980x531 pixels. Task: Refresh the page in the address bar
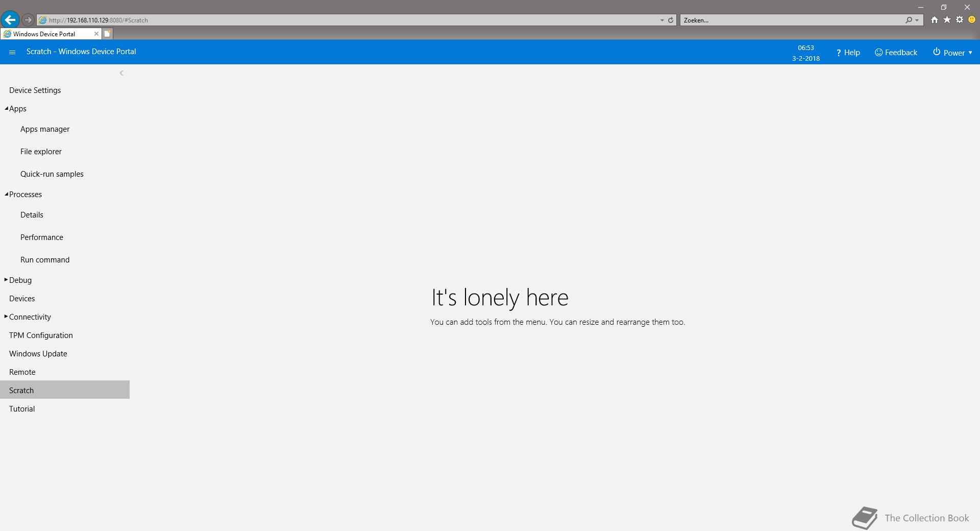point(671,20)
